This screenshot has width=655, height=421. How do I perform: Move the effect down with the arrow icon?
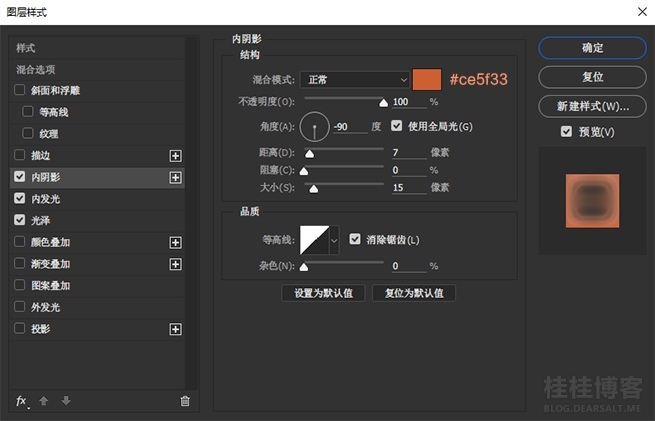[66, 401]
